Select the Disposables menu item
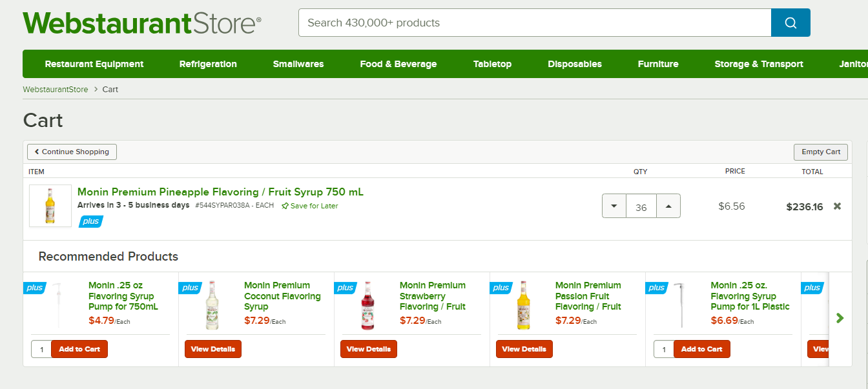 [575, 64]
